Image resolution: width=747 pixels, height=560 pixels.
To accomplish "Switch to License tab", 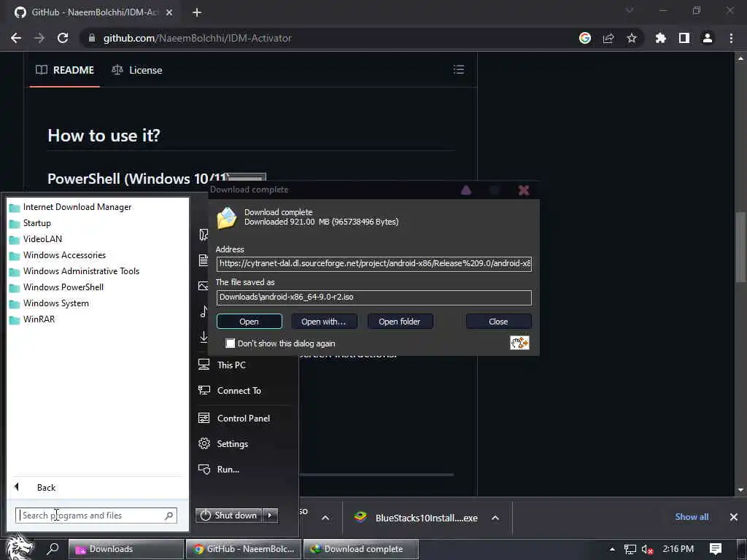I will pyautogui.click(x=136, y=70).
